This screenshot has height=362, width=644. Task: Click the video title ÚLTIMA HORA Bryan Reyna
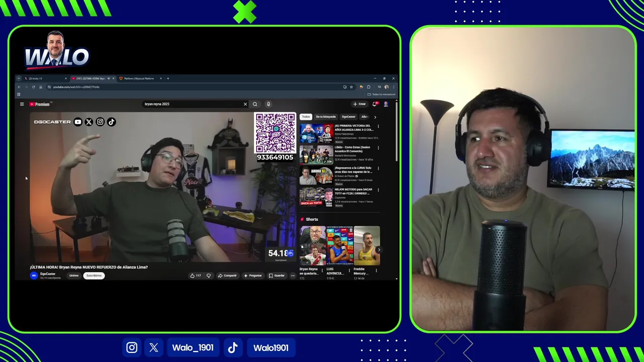89,267
